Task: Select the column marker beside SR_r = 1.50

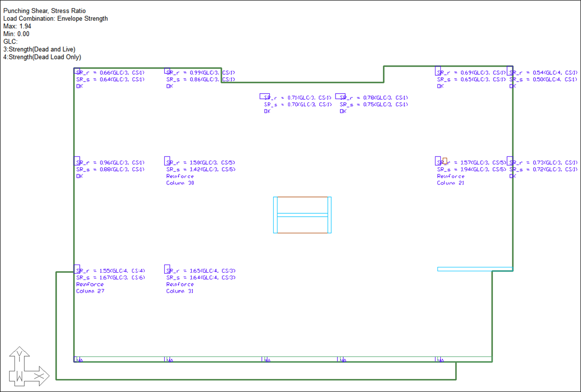Action: coord(167,160)
